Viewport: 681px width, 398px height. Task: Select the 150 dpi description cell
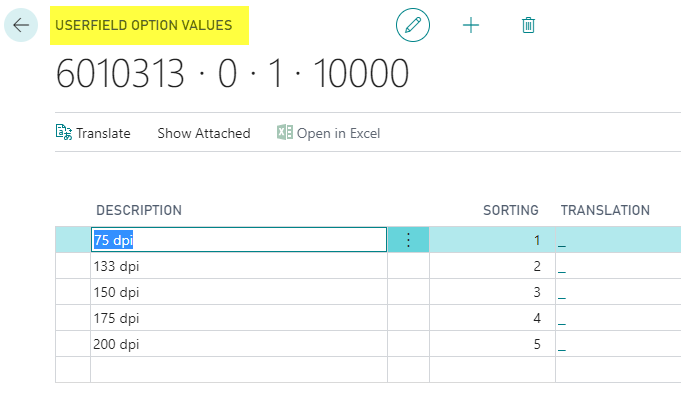tap(239, 292)
